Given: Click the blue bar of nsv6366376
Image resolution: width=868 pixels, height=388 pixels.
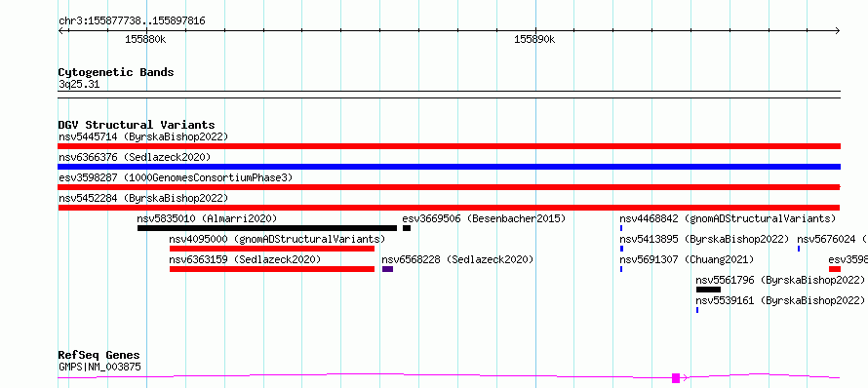Looking at the screenshot, I should tap(449, 167).
